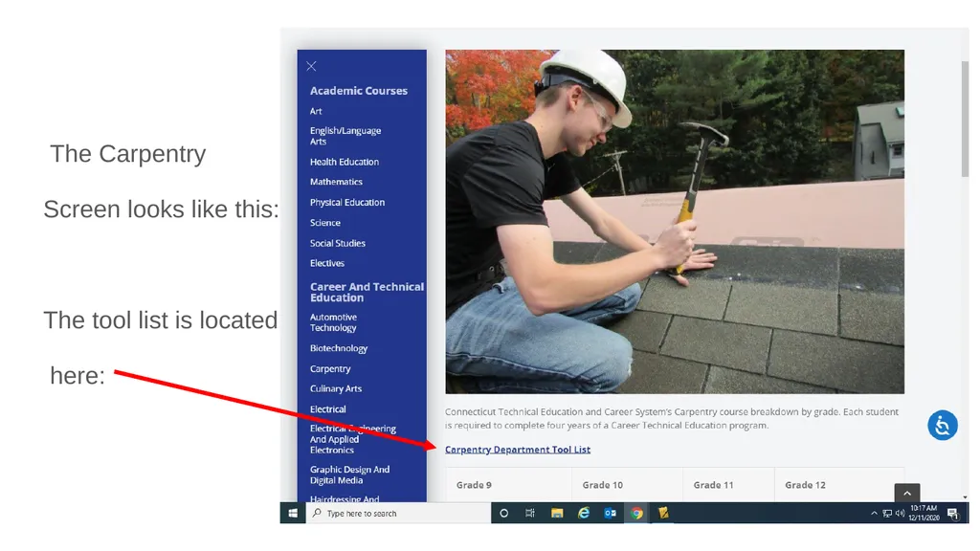Click the Academic Courses heading
Image resolution: width=980 pixels, height=551 pixels.
359,91
